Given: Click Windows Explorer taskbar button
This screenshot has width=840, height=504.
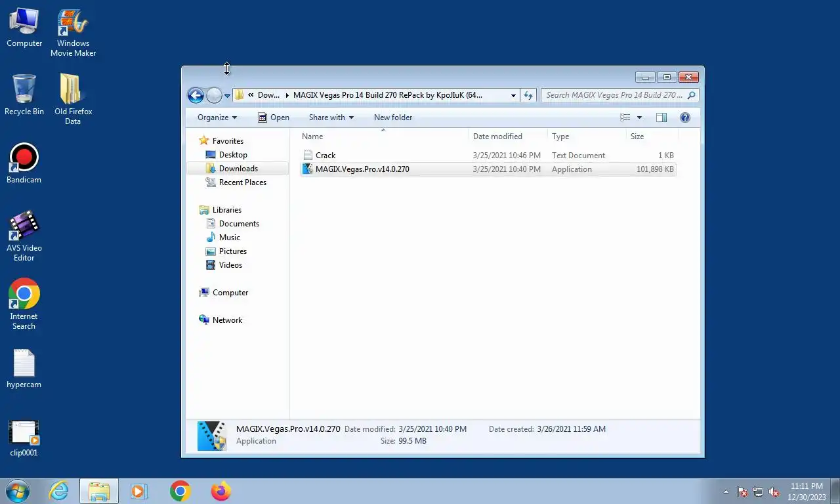Looking at the screenshot, I should point(99,491).
